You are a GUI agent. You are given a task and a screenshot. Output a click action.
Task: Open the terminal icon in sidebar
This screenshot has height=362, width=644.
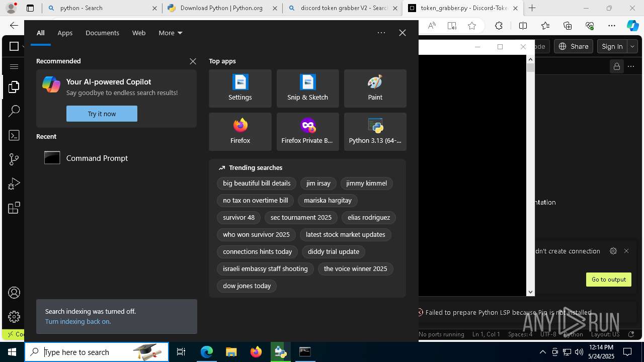tap(14, 135)
